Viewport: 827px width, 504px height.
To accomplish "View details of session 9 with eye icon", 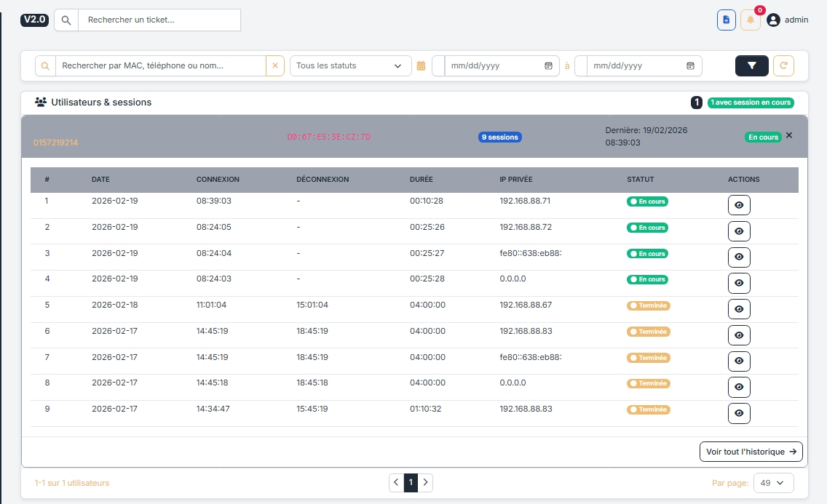I will pyautogui.click(x=739, y=413).
